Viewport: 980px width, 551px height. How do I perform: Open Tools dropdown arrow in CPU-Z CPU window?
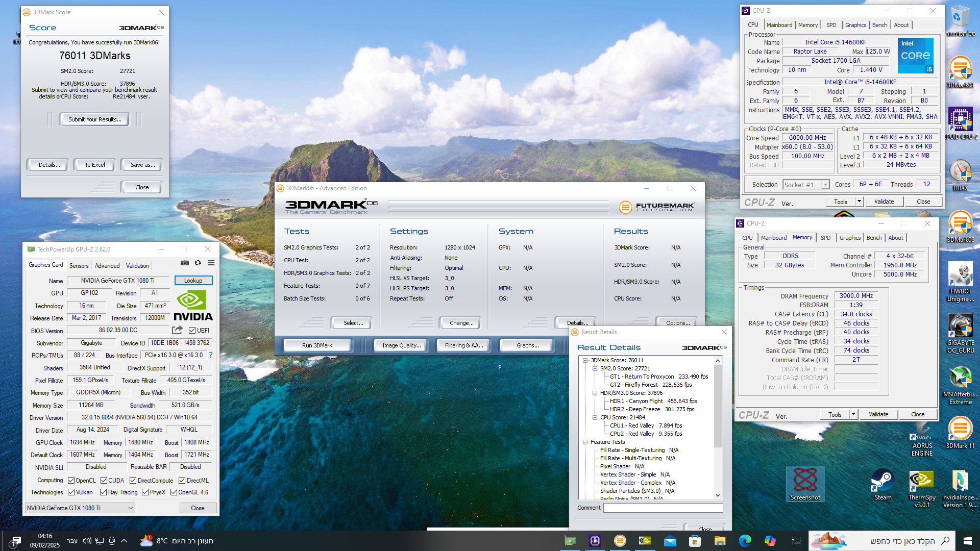tap(859, 202)
